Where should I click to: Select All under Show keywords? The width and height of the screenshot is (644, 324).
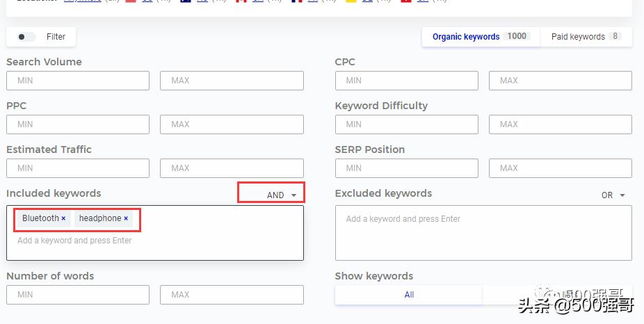(409, 295)
